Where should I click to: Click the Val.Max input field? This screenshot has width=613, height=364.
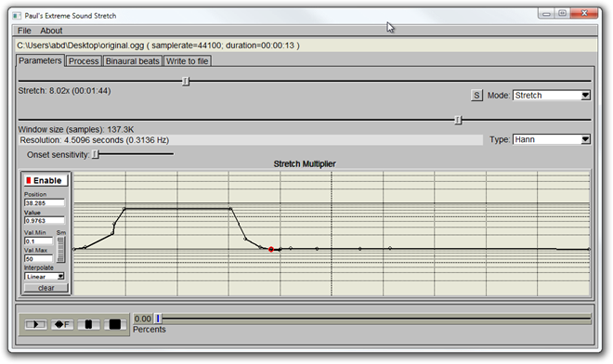coord(38,259)
